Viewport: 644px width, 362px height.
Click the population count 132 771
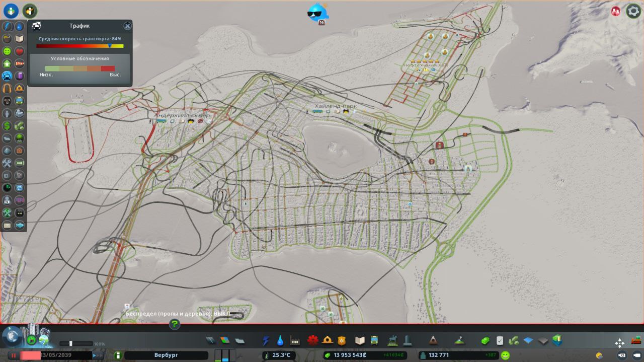(439, 355)
